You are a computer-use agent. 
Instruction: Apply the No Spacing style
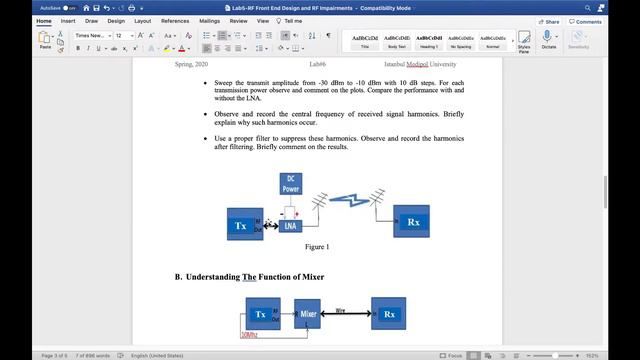point(461,42)
